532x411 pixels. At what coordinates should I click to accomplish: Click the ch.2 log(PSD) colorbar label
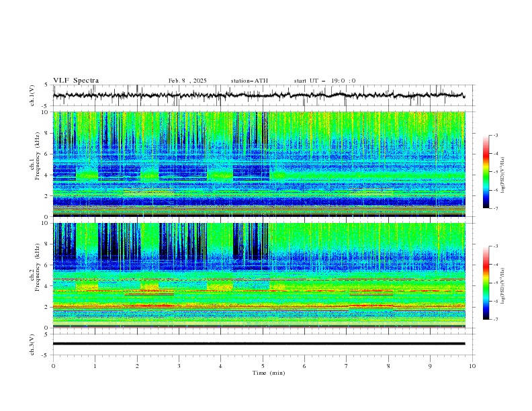502,285
